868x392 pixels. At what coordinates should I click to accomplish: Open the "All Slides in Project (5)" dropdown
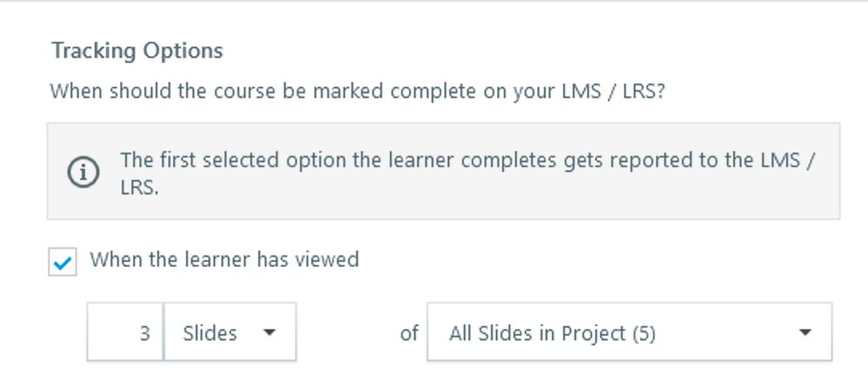[629, 332]
